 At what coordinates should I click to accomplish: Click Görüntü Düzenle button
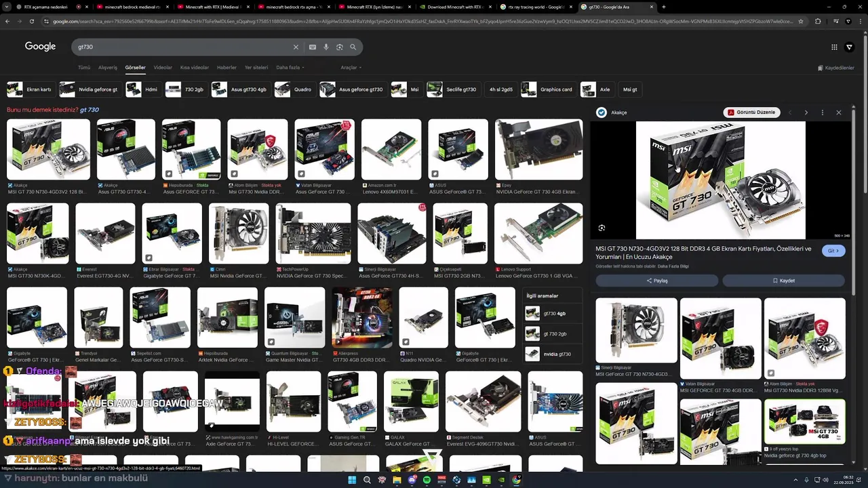(x=751, y=113)
